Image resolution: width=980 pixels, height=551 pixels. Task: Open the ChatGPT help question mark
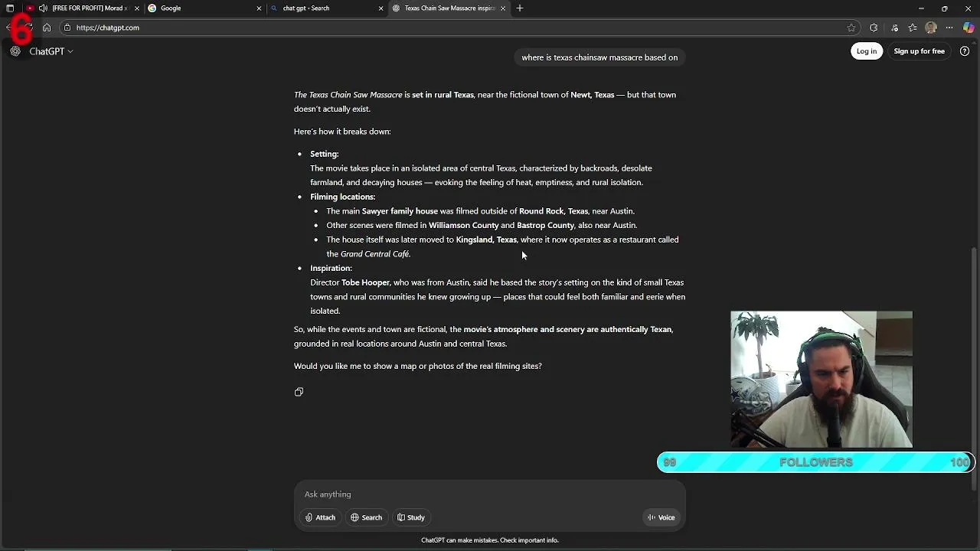(965, 51)
